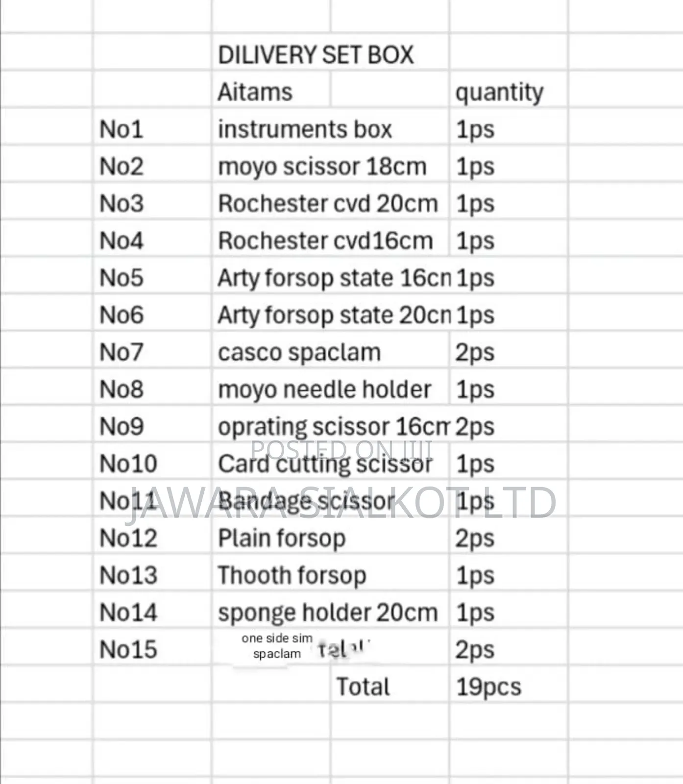Screen dimensions: 683x784
Task: Select the DILIVERY SET BOX title cell
Action: pyautogui.click(x=331, y=52)
